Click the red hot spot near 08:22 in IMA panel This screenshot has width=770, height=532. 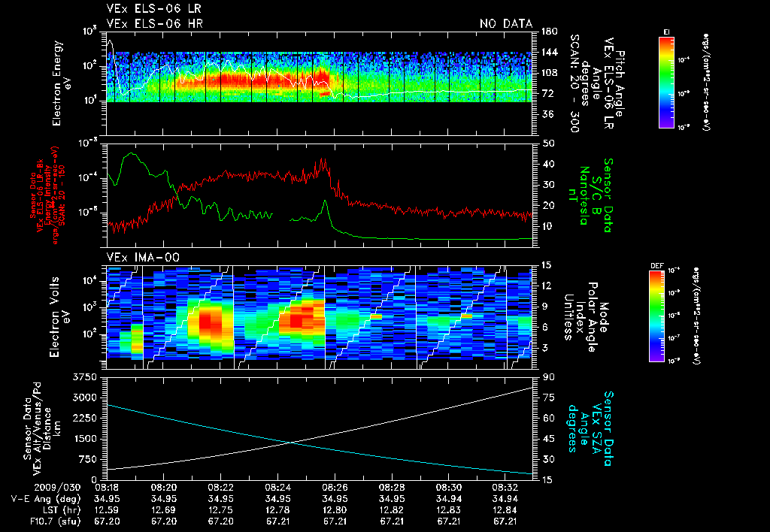tap(211, 324)
